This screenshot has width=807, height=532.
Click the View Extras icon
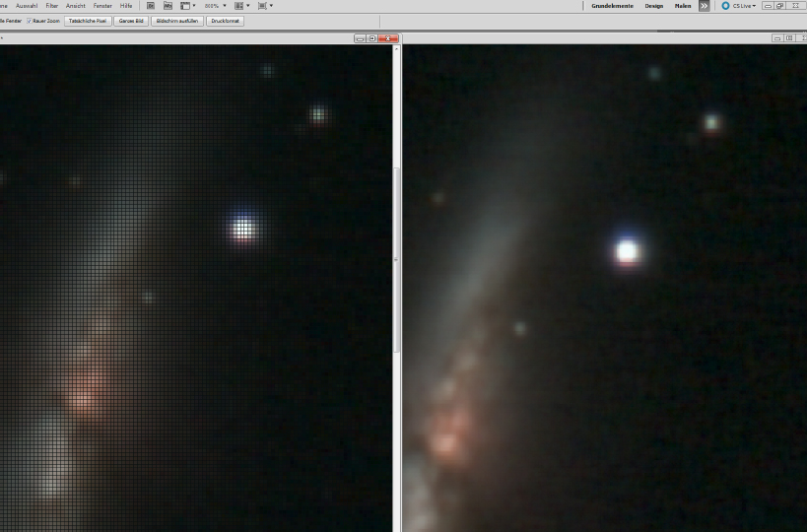(186, 6)
